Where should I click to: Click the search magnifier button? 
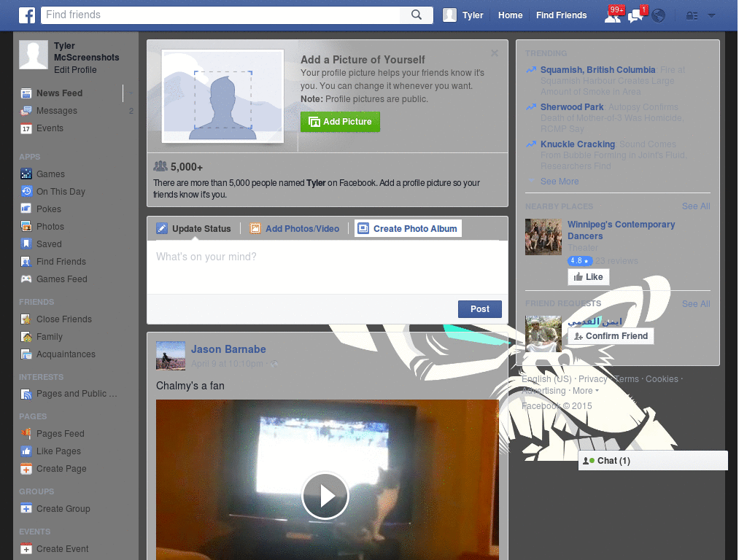pos(417,15)
